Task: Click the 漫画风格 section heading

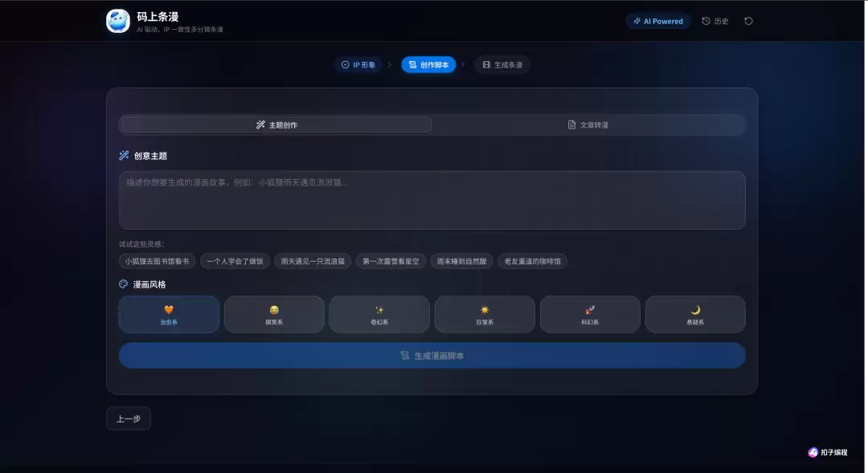Action: click(149, 284)
